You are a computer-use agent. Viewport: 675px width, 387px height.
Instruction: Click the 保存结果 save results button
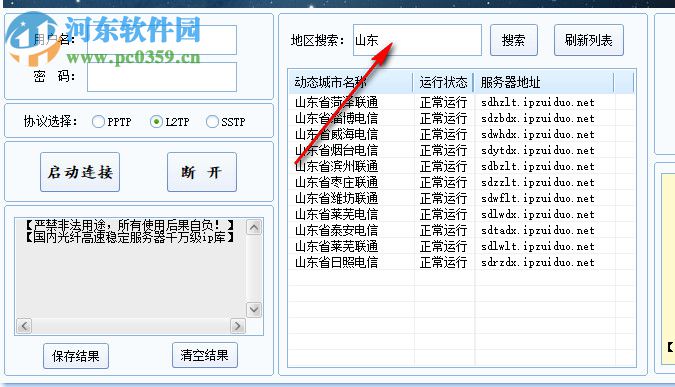pyautogui.click(x=76, y=356)
